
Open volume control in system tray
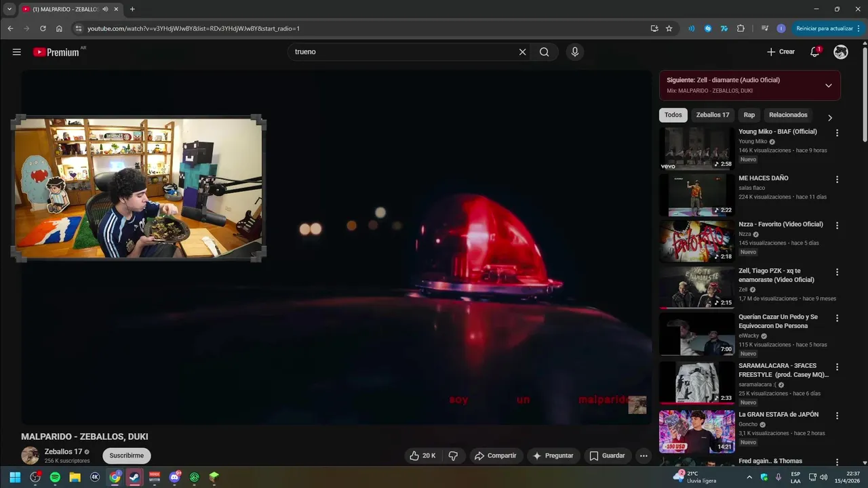click(x=824, y=477)
